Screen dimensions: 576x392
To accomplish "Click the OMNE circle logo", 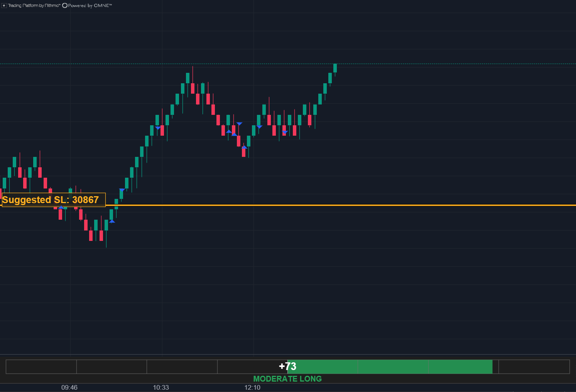I will click(x=65, y=5).
